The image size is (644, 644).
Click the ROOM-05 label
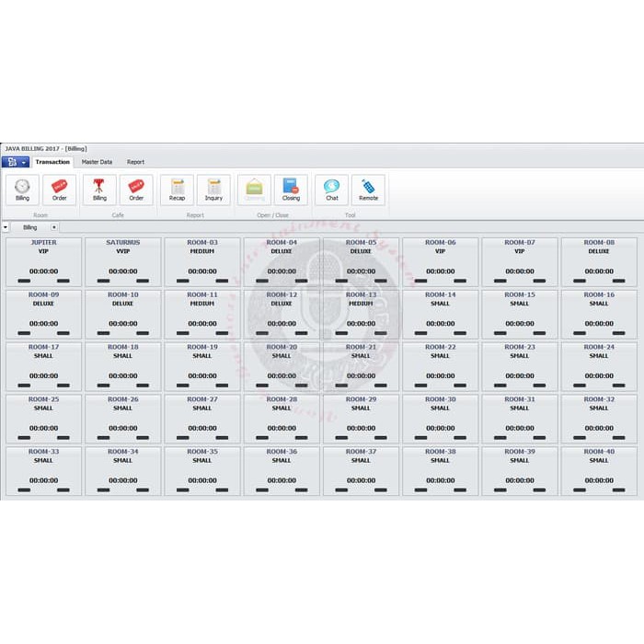point(361,242)
